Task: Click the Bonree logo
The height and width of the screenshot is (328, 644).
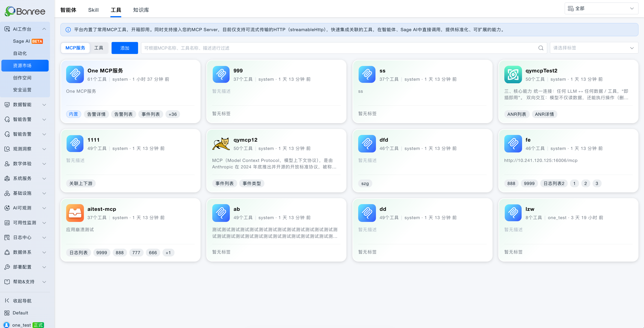Action: tap(25, 11)
